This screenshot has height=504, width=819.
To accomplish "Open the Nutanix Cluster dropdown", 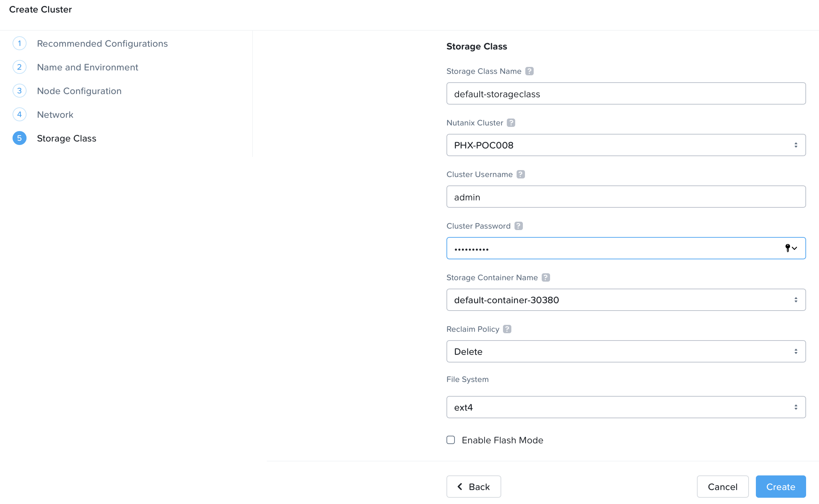I will (x=626, y=145).
